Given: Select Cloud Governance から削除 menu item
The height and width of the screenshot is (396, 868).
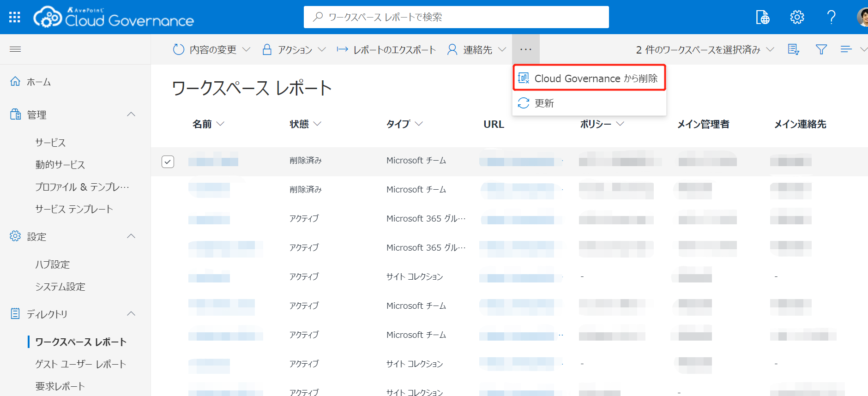Looking at the screenshot, I should click(590, 78).
